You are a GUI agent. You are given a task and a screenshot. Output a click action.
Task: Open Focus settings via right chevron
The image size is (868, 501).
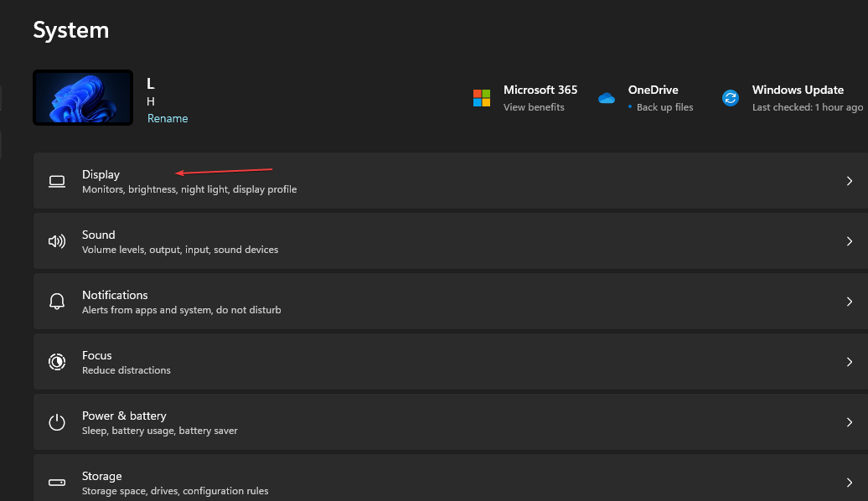tap(849, 362)
